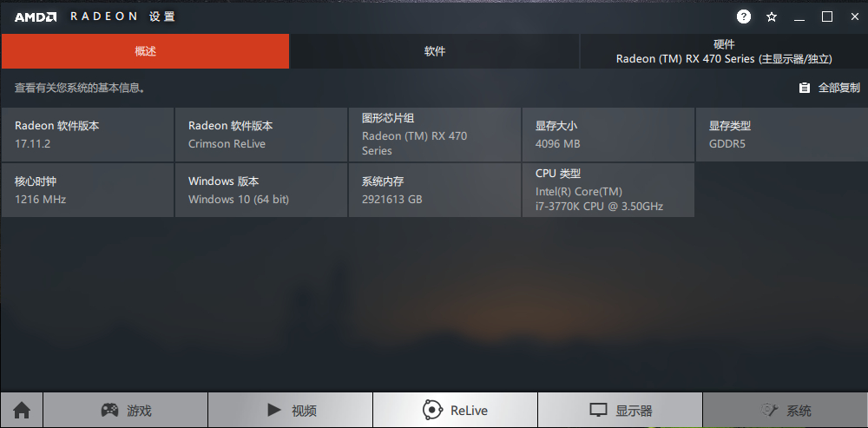Click the RADEON 设置 title text
Screen dimensions: 868x428
point(123,16)
